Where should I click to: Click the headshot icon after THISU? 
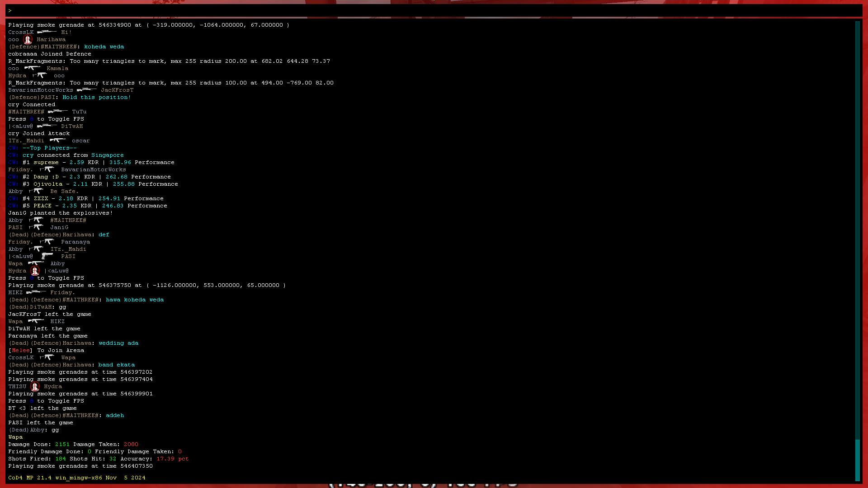click(x=35, y=387)
